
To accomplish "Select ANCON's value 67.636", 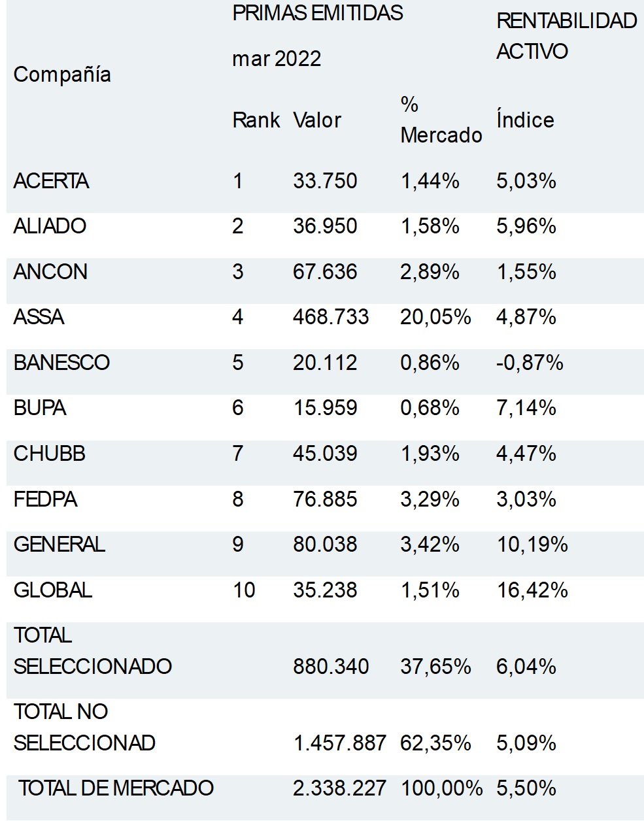I will pos(325,272).
